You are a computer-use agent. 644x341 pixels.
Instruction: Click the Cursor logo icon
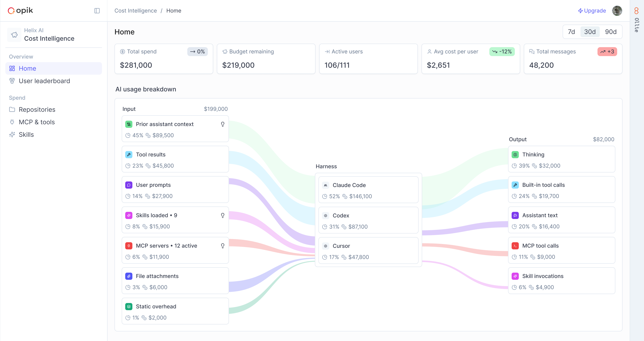click(x=326, y=246)
